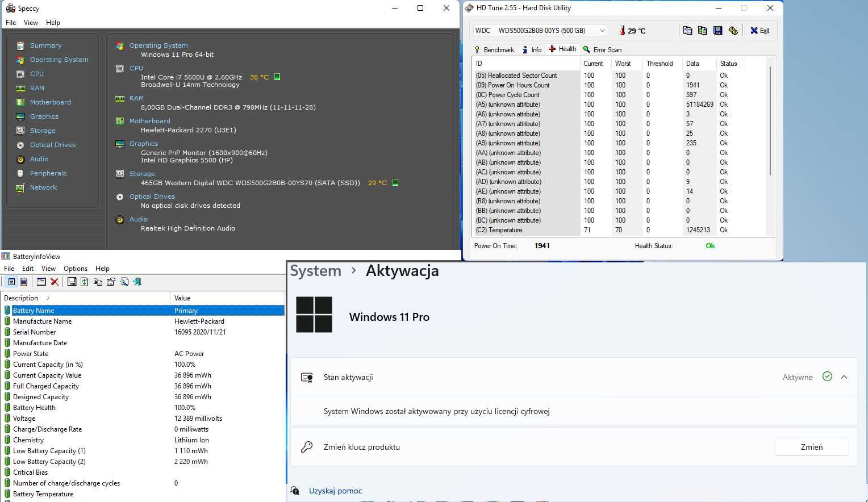
Task: Open BatteryInfoView properties icon
Action: (111, 282)
